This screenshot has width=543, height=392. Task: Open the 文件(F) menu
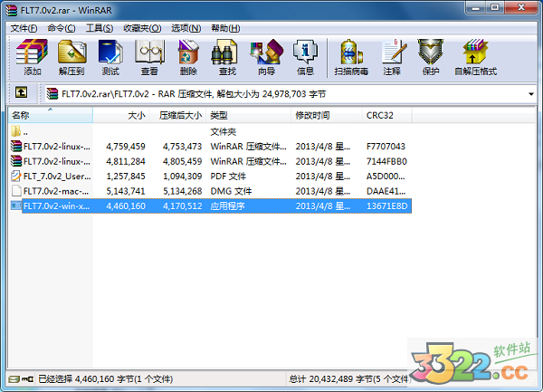point(24,28)
